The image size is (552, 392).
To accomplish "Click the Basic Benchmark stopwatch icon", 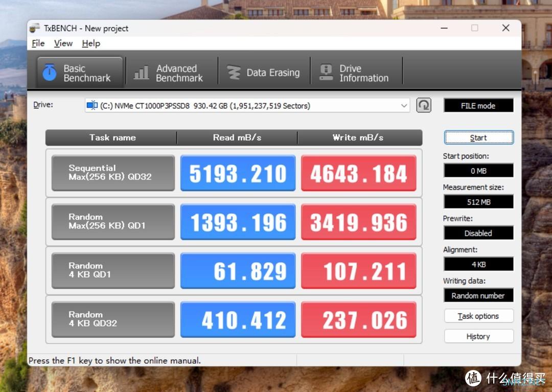I will tap(49, 73).
